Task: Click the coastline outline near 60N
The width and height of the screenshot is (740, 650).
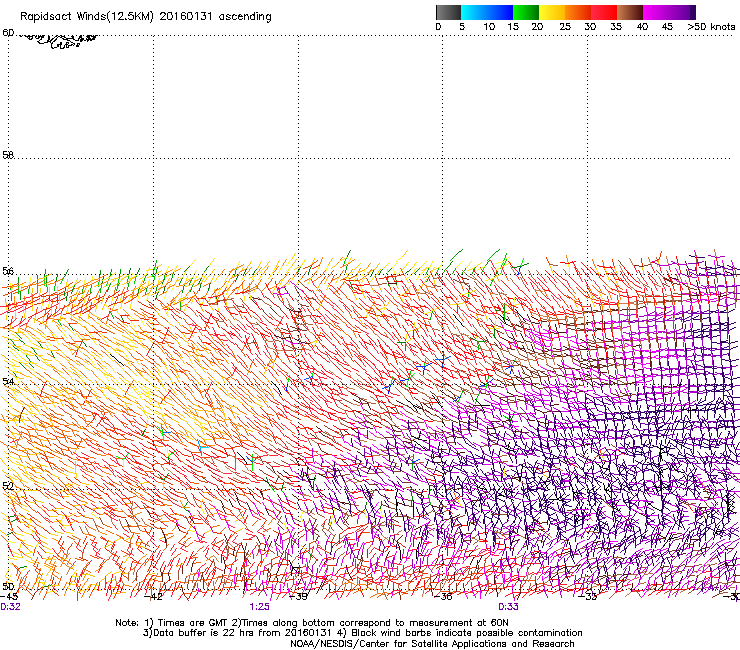Action: point(57,40)
